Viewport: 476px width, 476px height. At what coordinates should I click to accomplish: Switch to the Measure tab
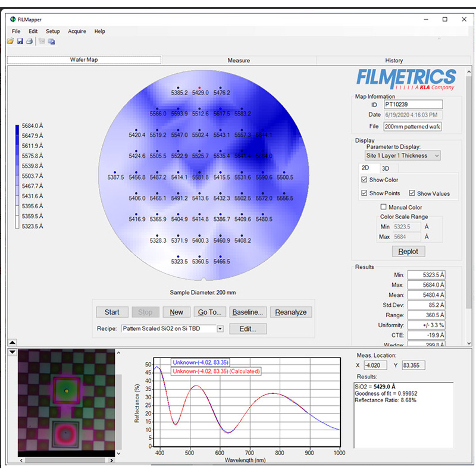pyautogui.click(x=239, y=60)
